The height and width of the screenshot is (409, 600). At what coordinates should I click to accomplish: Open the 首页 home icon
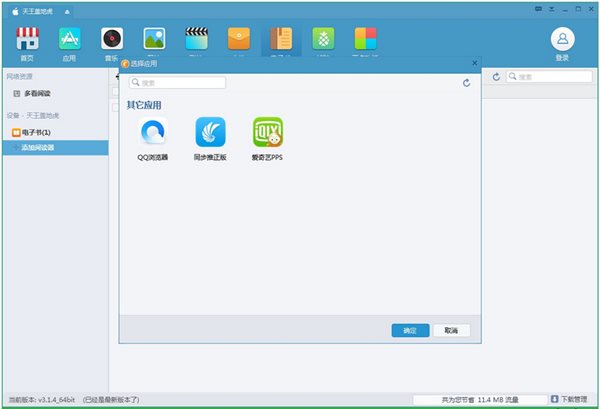(x=27, y=41)
